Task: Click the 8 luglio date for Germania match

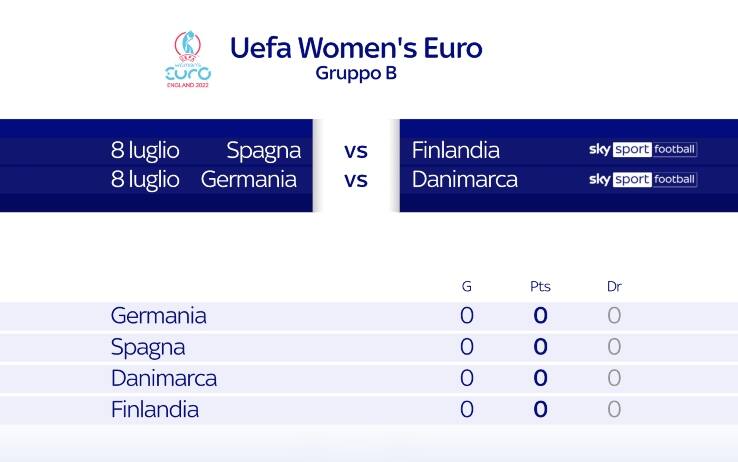Action: (x=145, y=180)
